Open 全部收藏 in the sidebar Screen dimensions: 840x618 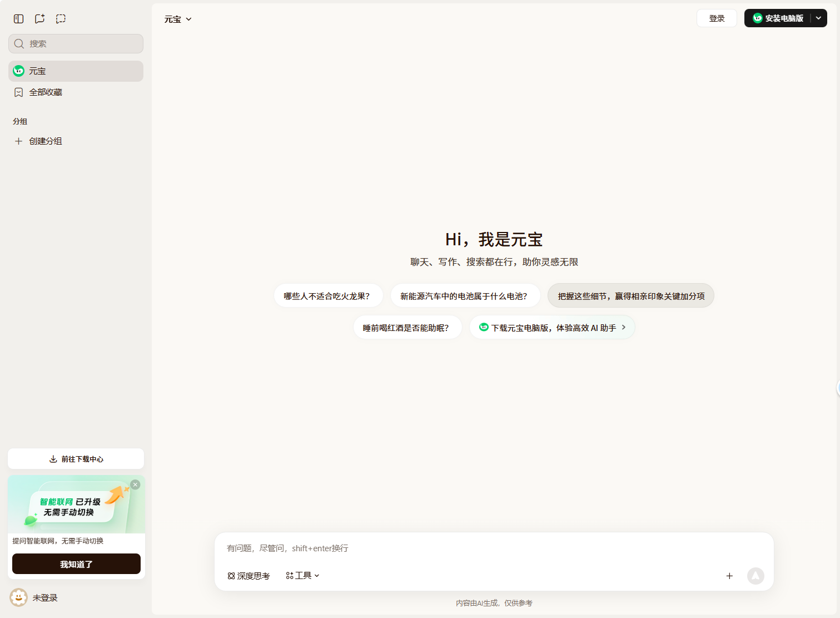(x=76, y=92)
